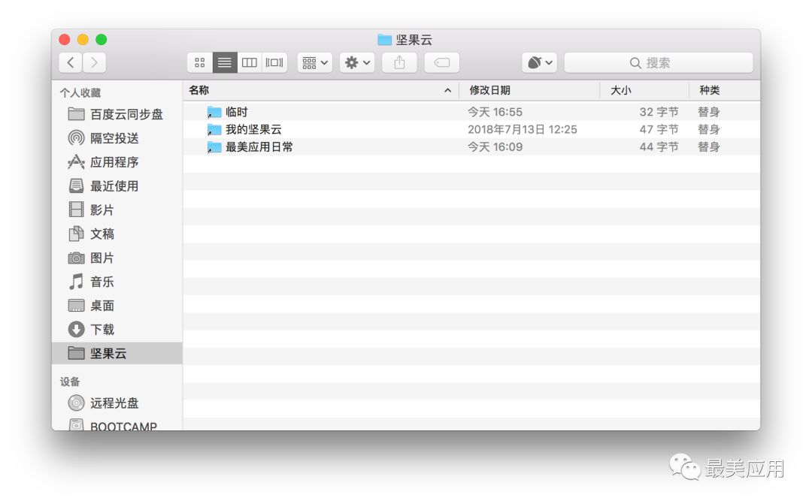Switch to Cover Flow view
Screen dimensions: 812x504
click(x=274, y=62)
